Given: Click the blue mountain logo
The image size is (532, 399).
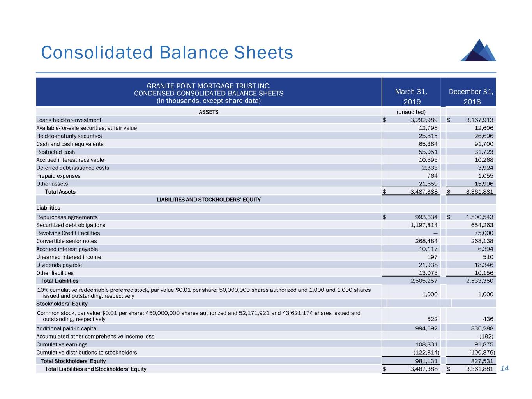Looking at the screenshot, I should (x=478, y=51).
